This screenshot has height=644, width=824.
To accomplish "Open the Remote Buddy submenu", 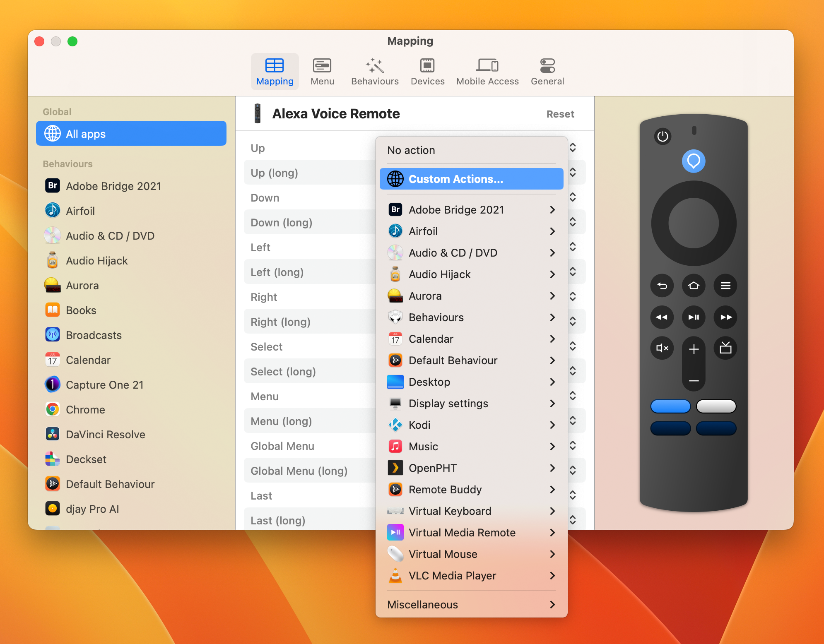I will click(x=471, y=489).
